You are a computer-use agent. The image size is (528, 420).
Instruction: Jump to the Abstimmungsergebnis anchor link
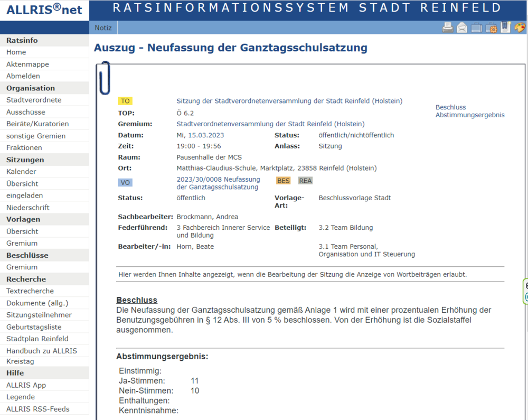click(469, 115)
